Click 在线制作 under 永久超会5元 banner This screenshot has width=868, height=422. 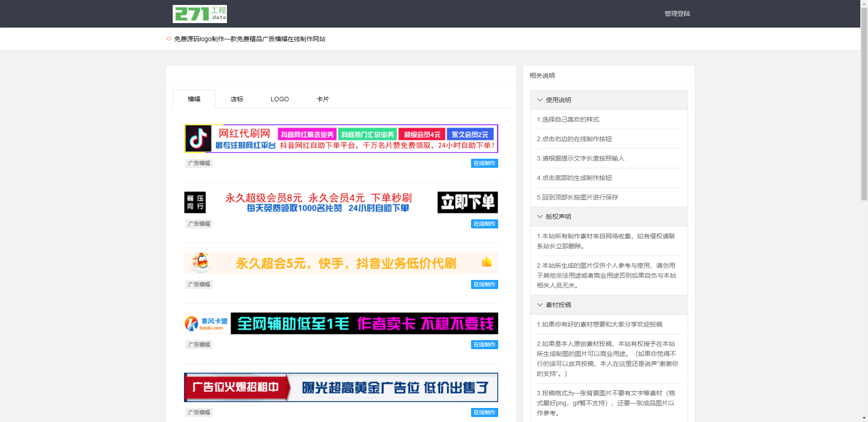click(484, 284)
